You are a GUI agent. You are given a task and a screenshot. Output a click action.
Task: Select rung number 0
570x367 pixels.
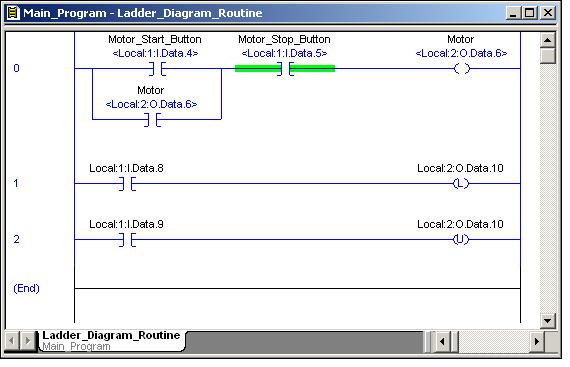point(16,68)
